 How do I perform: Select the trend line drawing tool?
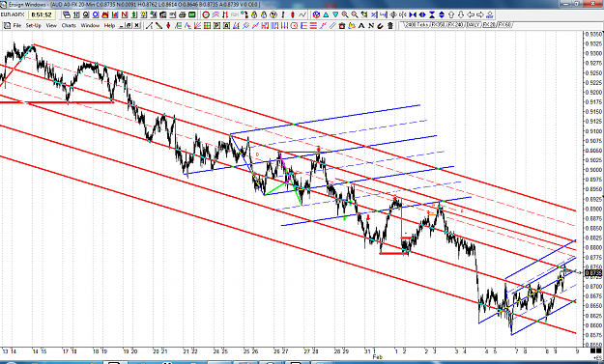[x=149, y=26]
